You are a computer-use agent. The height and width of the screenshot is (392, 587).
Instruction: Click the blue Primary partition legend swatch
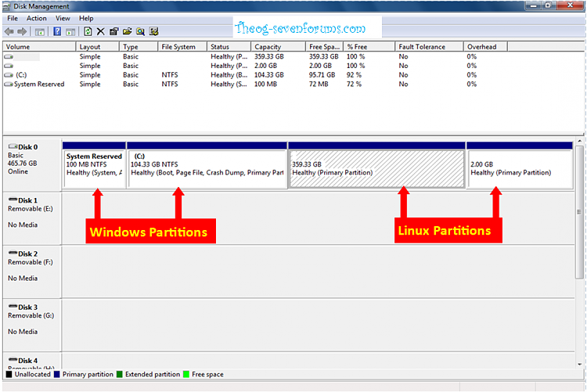click(57, 374)
